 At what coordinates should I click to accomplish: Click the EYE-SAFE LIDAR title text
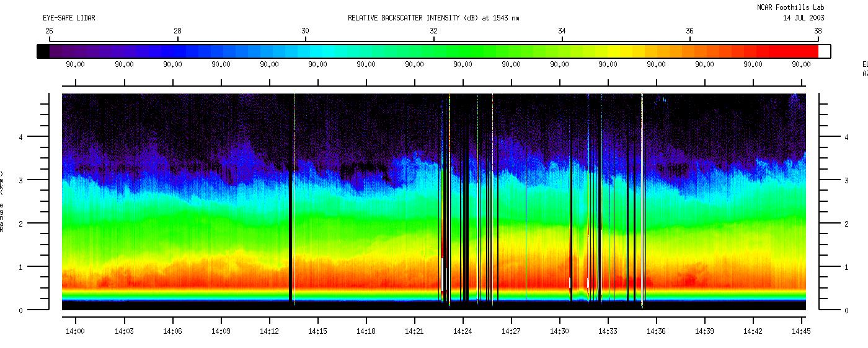pyautogui.click(x=69, y=18)
